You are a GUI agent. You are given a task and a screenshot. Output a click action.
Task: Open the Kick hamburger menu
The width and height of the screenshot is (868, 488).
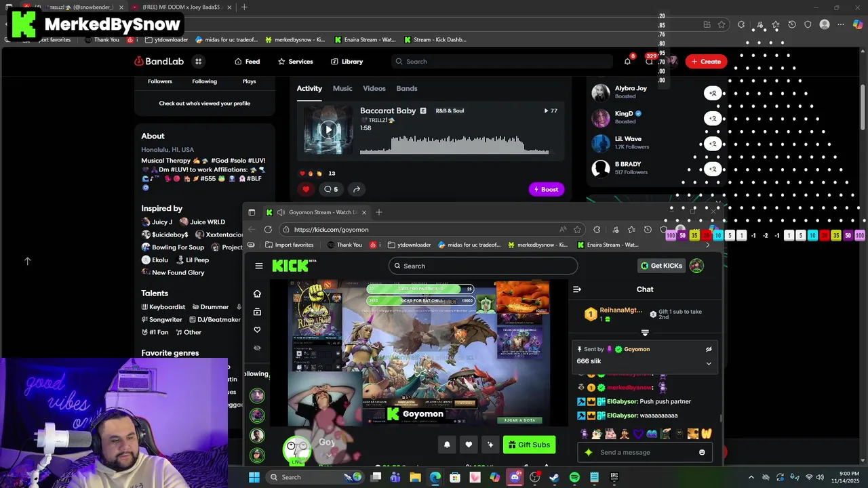(x=258, y=266)
